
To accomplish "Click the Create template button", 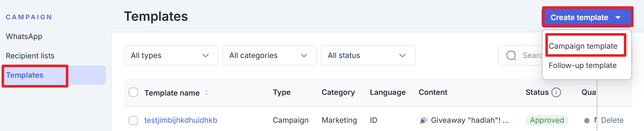I will point(587,17).
